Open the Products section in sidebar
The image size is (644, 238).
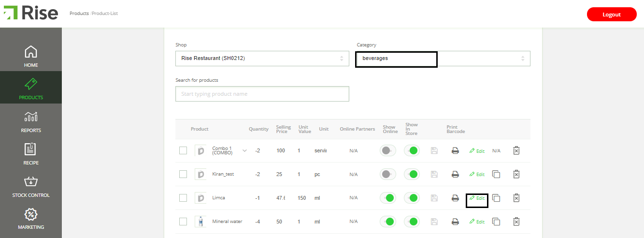[31, 88]
